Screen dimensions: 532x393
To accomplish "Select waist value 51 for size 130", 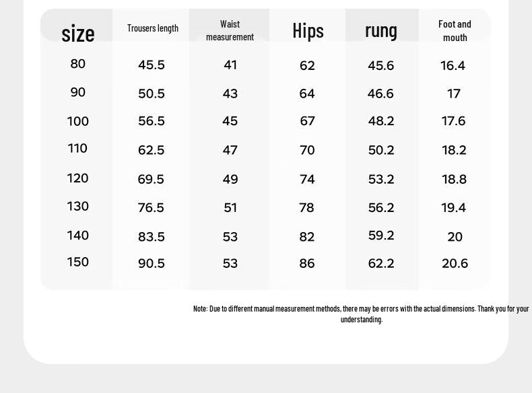I will tap(230, 207).
